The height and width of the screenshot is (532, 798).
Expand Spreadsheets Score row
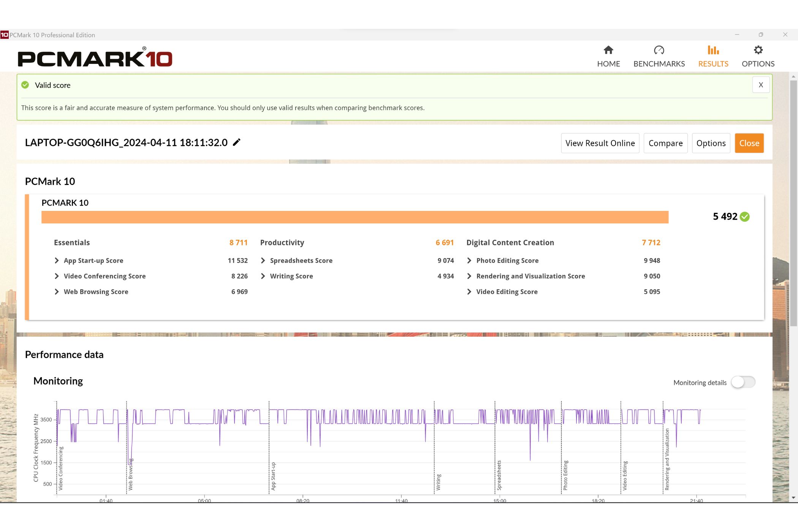[263, 261]
